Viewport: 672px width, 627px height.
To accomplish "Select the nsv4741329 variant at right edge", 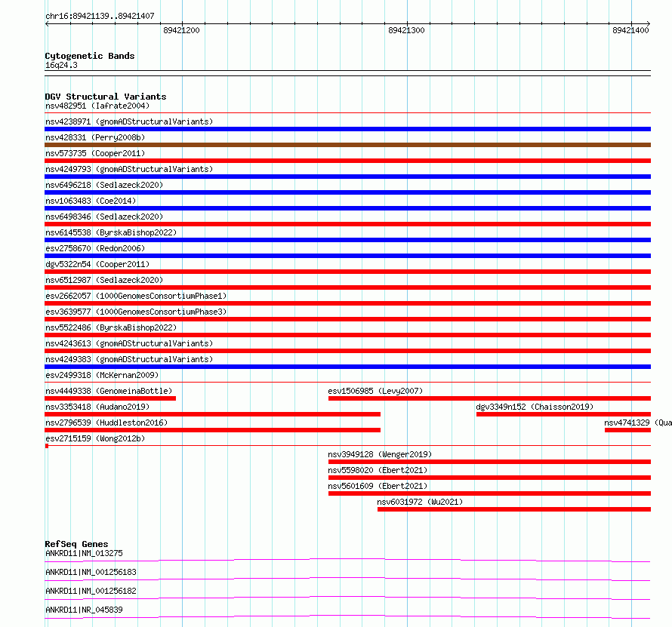I will [627, 430].
